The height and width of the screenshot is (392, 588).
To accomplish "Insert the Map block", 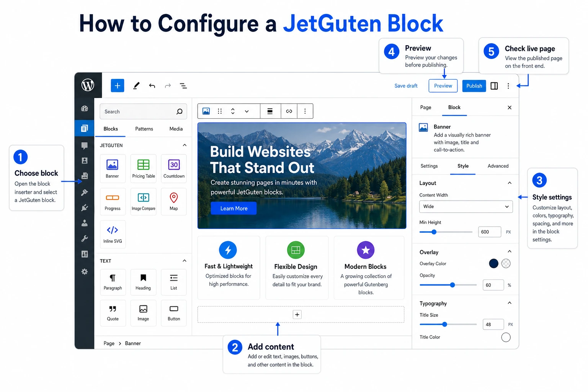I will pos(174,202).
